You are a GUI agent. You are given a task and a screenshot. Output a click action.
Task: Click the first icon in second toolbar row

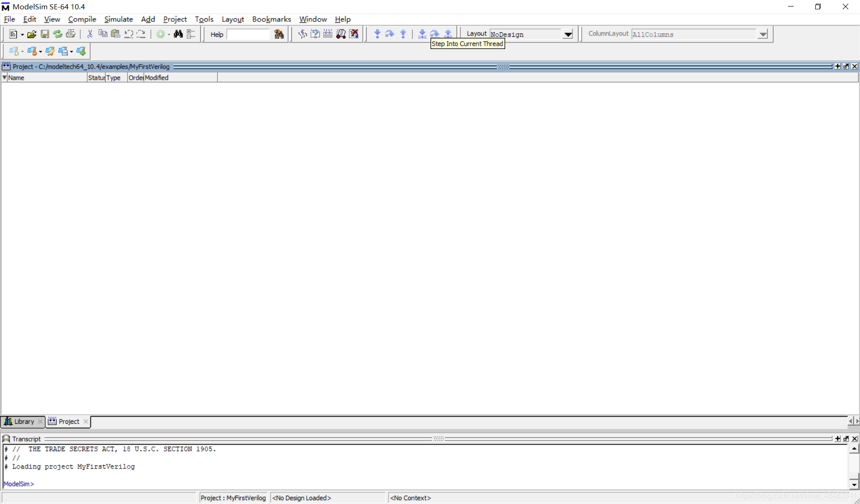pos(14,51)
